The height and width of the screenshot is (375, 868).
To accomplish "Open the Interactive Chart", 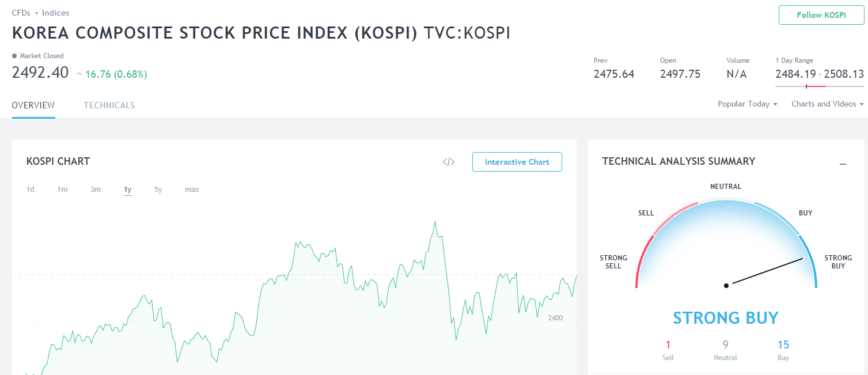I will [x=517, y=162].
